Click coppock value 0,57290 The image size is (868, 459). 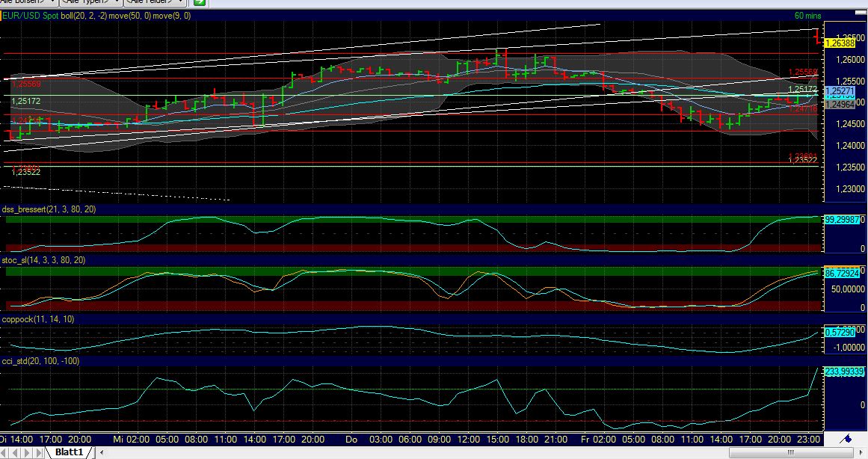point(840,332)
